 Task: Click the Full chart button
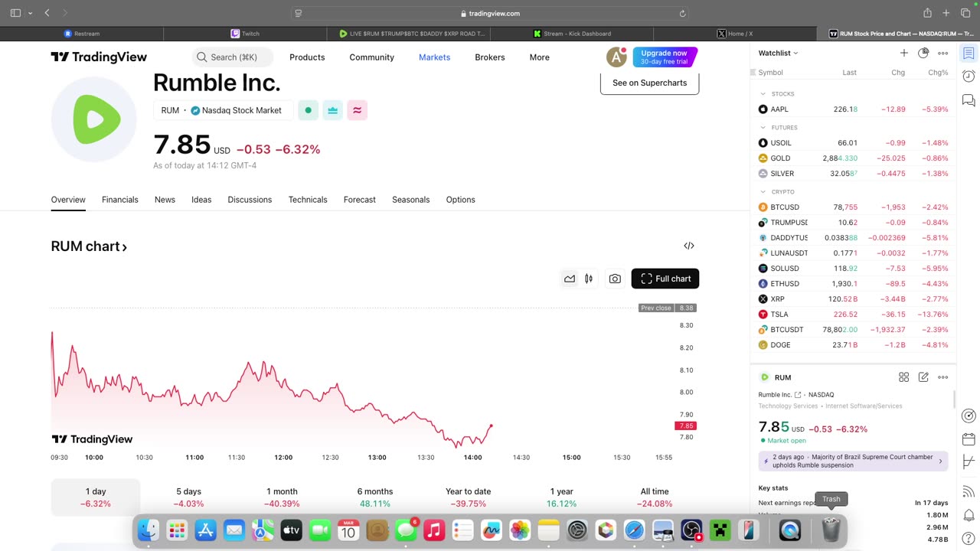665,279
